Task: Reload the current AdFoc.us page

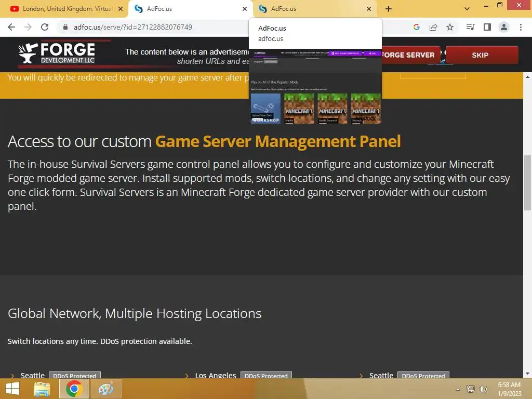Action: click(x=45, y=27)
